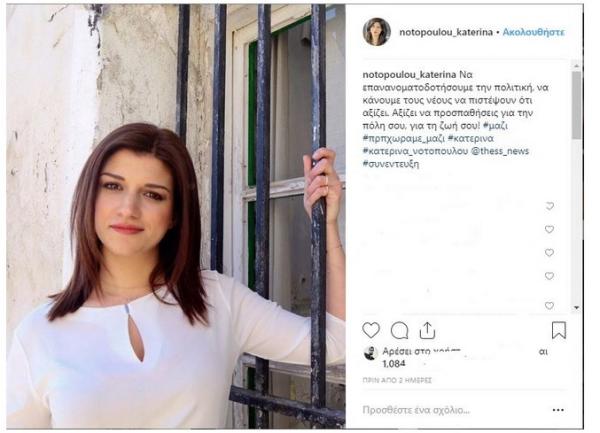Open the #συνεντευξη hashtag
Image resolution: width=600 pixels, height=433 pixels.
click(x=391, y=164)
